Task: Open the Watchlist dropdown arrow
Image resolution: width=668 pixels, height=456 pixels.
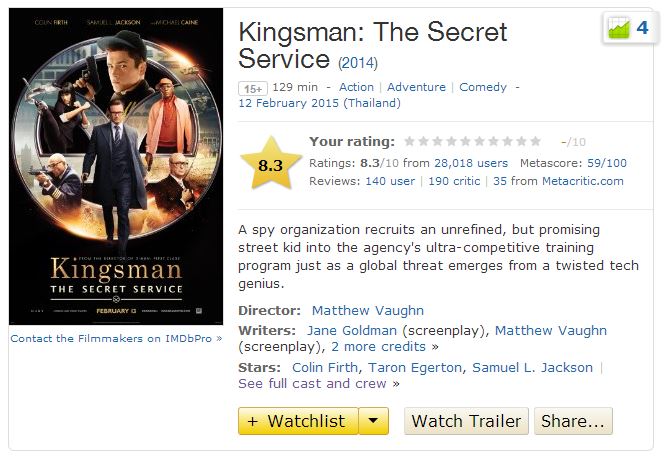Action: tap(373, 421)
